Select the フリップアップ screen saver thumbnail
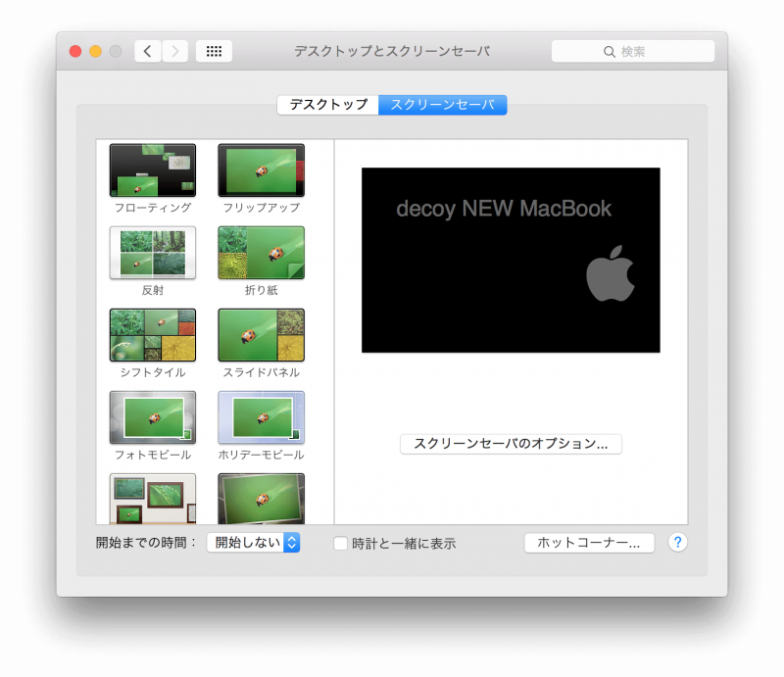This screenshot has width=784, height=677. pos(261,170)
